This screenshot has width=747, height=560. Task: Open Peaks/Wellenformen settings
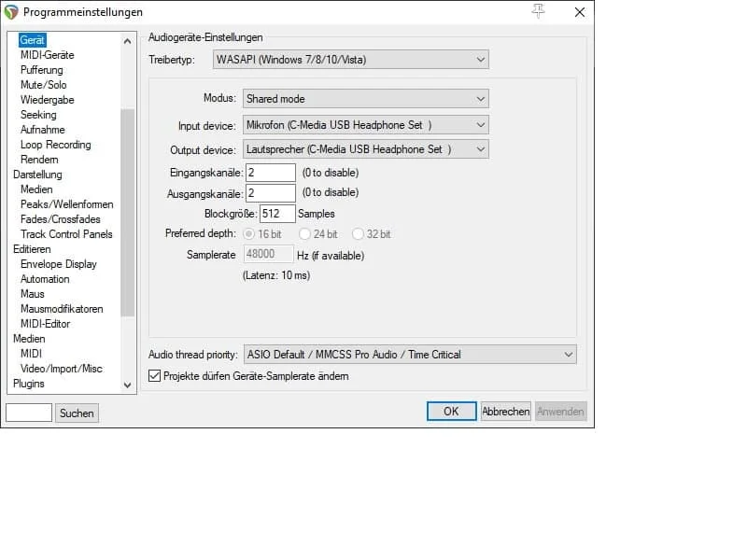click(66, 204)
